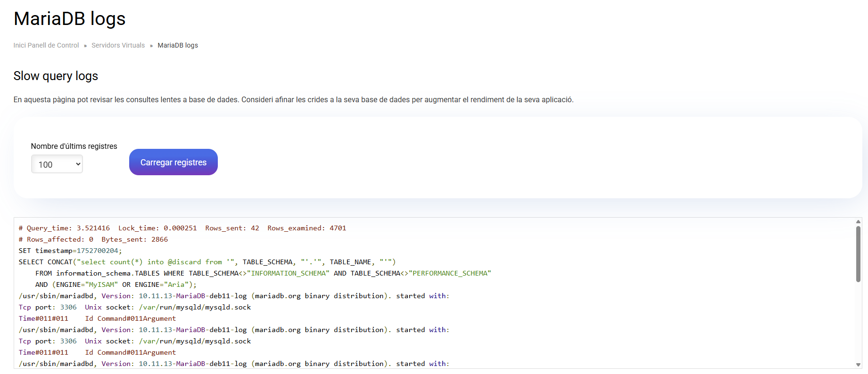Click the FROM information_schema.TABLES line
Viewport: 868px width, 374px height.
[x=263, y=273]
